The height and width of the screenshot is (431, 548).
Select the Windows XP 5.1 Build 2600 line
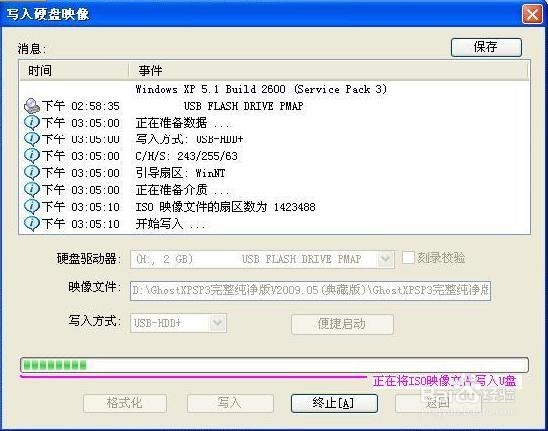tap(261, 89)
